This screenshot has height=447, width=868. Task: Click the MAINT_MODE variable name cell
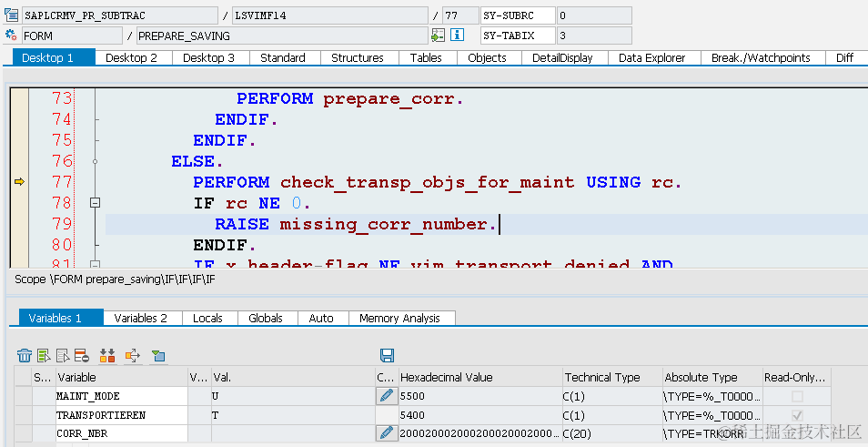pyautogui.click(x=121, y=396)
